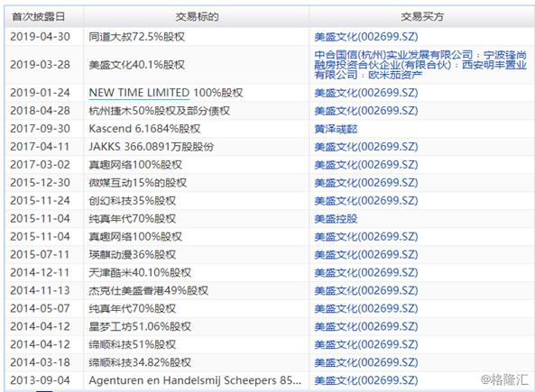Image resolution: width=535 pixels, height=392 pixels.
Task: Select the date 2017-03-02
Action: coord(40,165)
